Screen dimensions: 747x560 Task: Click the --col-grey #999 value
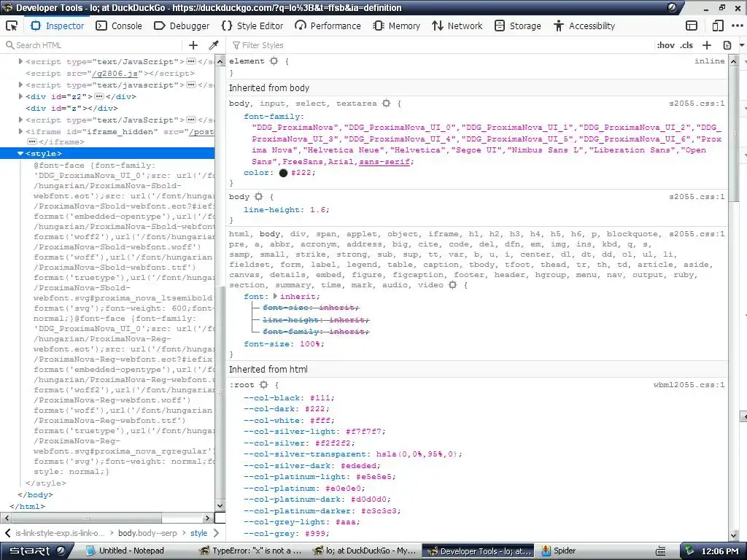click(315, 534)
